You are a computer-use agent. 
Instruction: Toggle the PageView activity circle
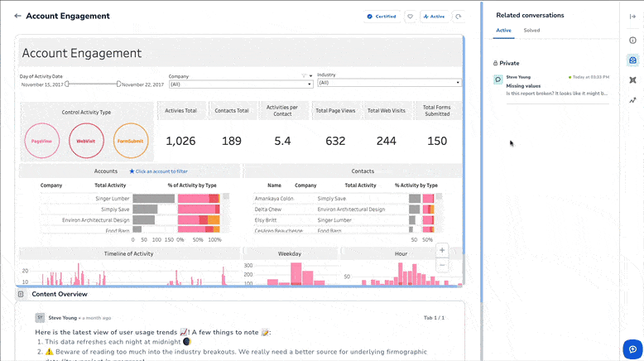[x=42, y=141]
